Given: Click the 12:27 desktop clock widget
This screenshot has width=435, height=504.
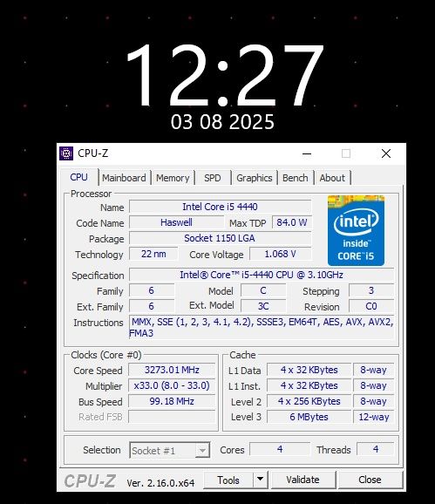Looking at the screenshot, I should [225, 75].
